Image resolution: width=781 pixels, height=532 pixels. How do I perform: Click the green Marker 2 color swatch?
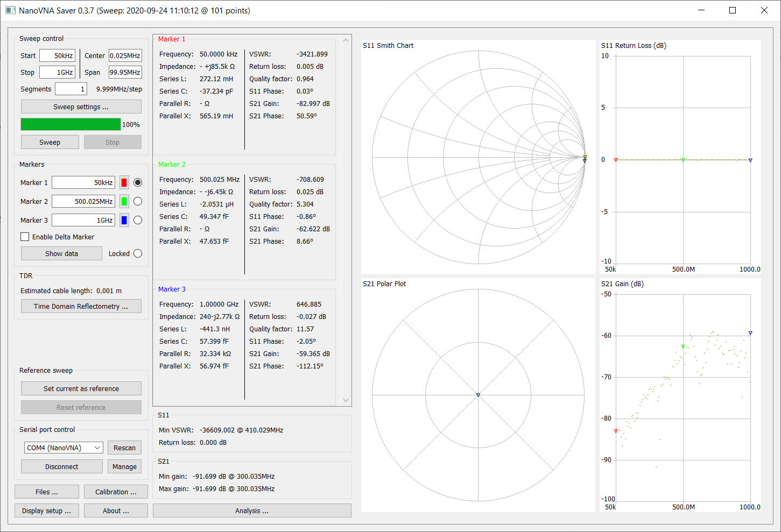124,201
